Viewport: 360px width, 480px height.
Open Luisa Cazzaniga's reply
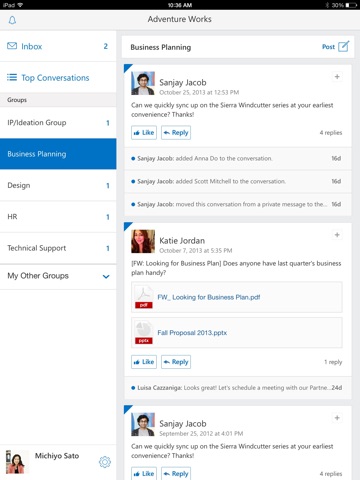[x=238, y=388]
